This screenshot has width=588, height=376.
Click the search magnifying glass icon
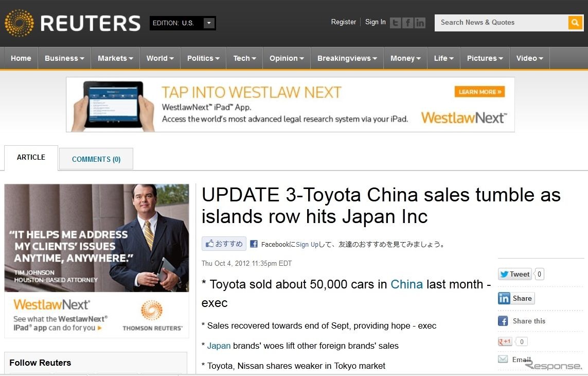tap(575, 23)
